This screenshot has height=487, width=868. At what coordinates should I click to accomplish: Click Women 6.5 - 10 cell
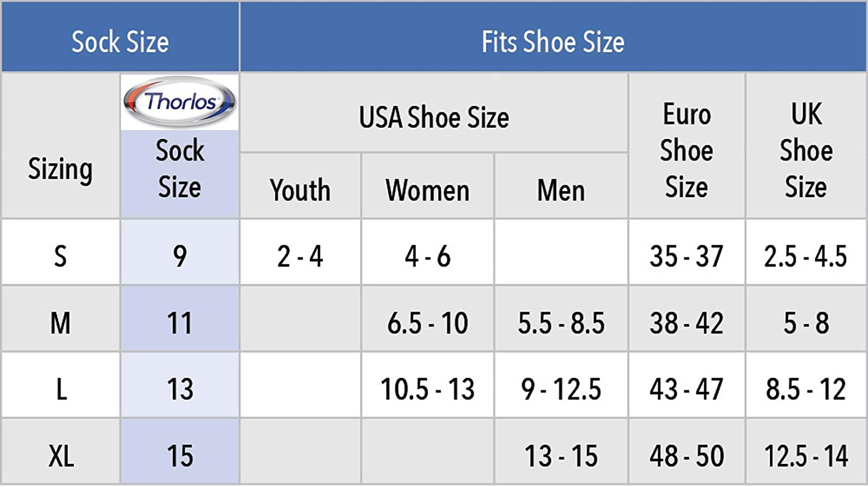(427, 323)
